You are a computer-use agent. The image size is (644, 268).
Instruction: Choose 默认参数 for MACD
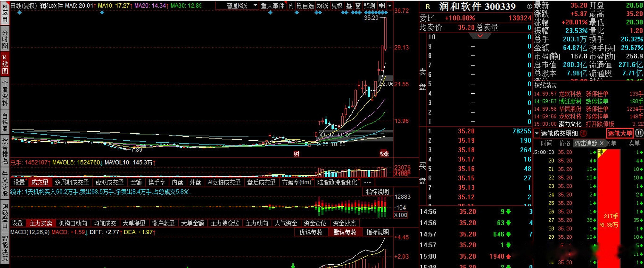pyautogui.click(x=345, y=232)
